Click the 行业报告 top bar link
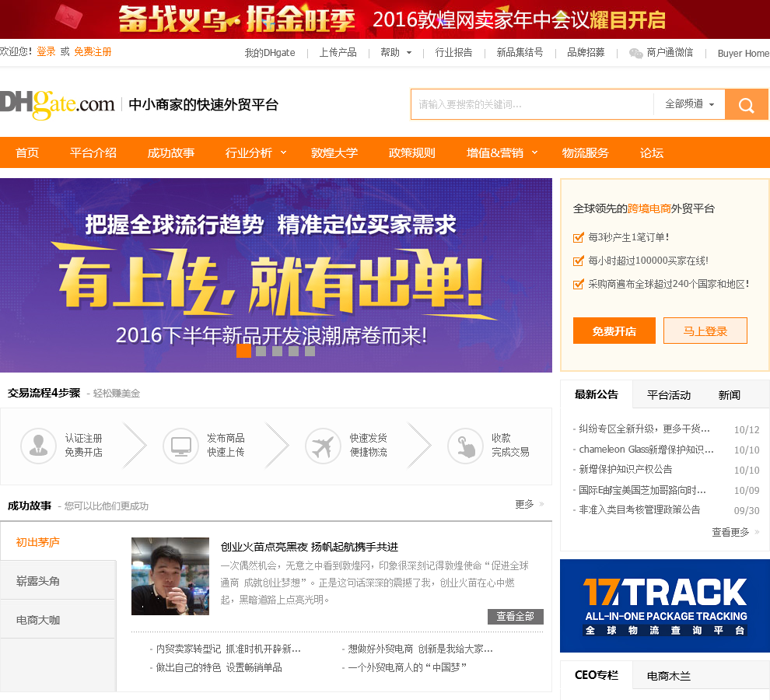The width and height of the screenshot is (770, 700). click(x=453, y=53)
